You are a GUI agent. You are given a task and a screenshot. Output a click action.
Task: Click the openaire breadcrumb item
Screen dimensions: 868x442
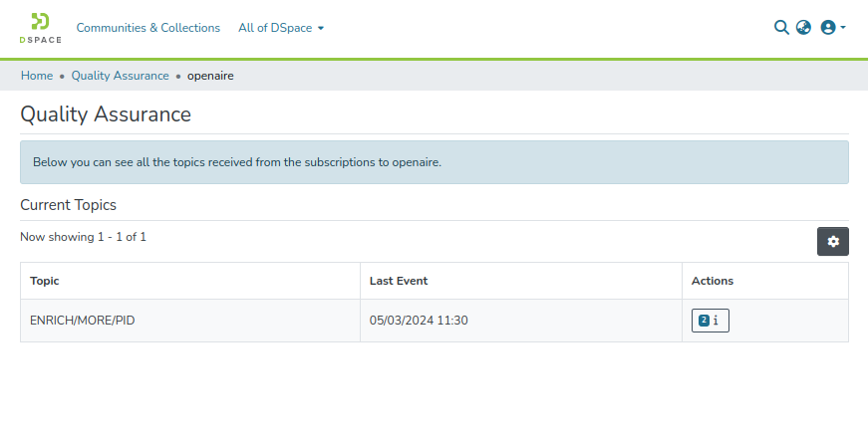coord(210,76)
